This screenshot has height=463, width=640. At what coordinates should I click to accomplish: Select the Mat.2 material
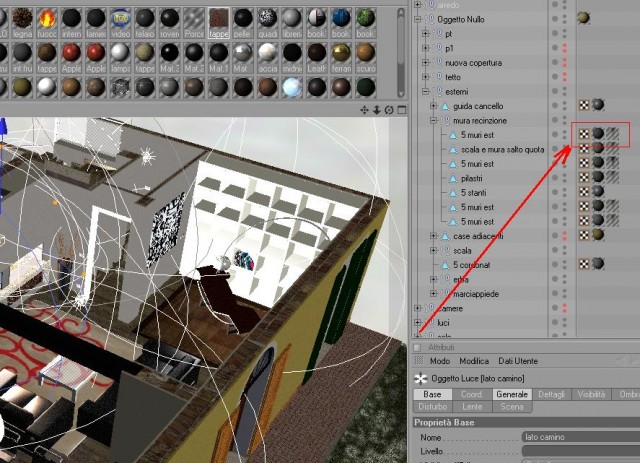coord(193,53)
